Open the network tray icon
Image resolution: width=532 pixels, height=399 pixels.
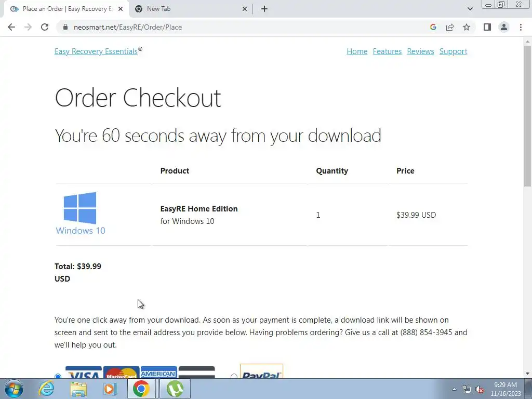point(467,389)
